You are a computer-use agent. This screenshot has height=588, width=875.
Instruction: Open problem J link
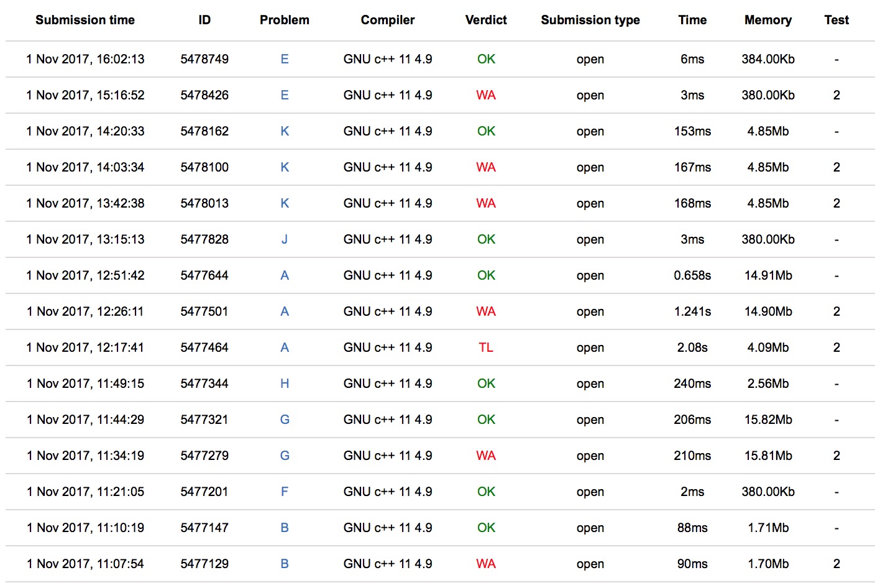[x=285, y=239]
